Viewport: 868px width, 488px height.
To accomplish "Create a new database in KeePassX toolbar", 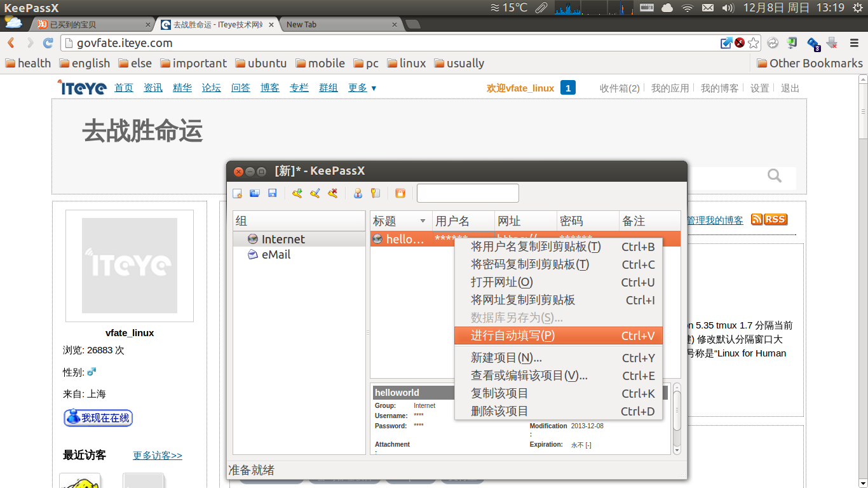I will tap(237, 193).
